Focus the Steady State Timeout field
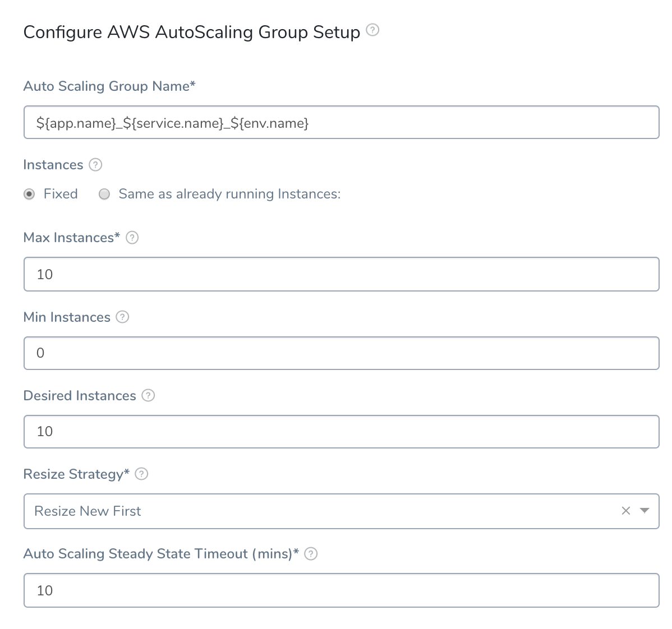Viewport: 672px width, 629px height. (341, 590)
